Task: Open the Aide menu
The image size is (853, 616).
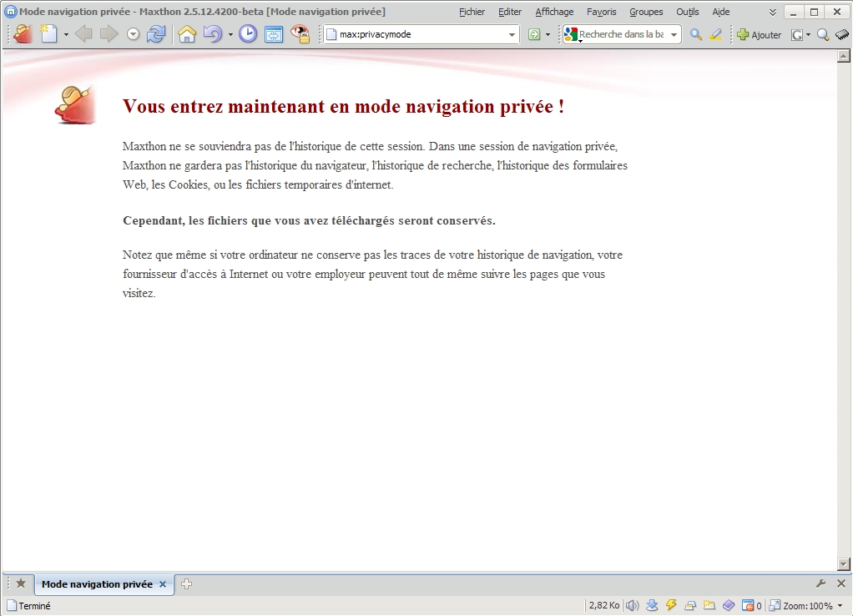Action: pyautogui.click(x=721, y=12)
